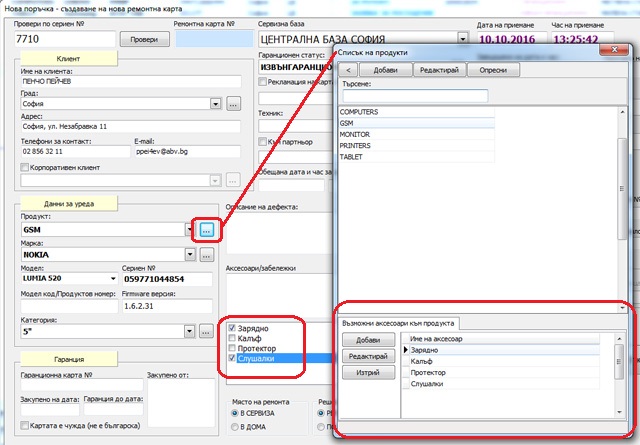Screen dimensions: 640x445
Task: Expand the Град dropdown showing София
Action: click(216, 103)
